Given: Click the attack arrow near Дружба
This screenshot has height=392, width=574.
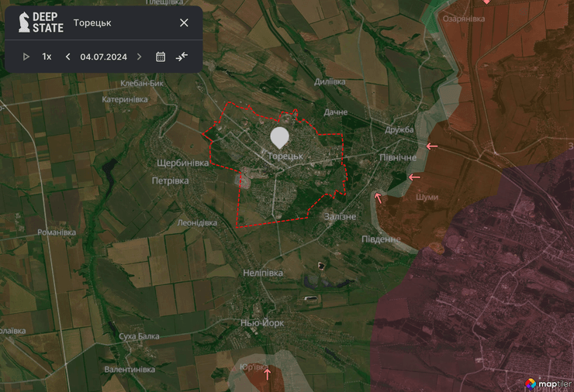Looking at the screenshot, I should point(432,146).
